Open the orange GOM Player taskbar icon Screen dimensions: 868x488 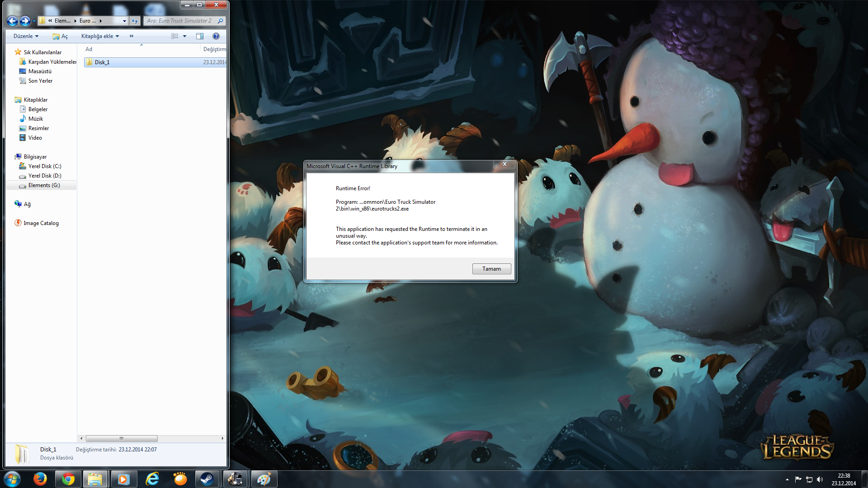coord(180,479)
